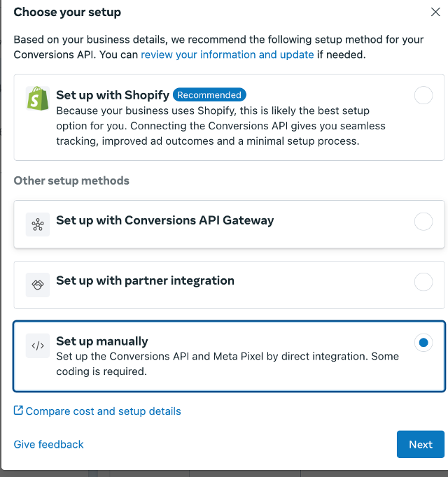Click the blue Recommended badge

click(209, 95)
